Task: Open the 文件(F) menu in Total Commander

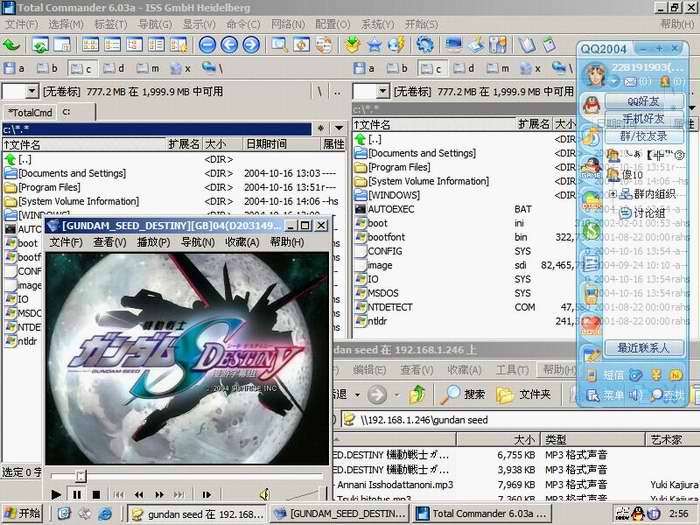Action: (21, 25)
